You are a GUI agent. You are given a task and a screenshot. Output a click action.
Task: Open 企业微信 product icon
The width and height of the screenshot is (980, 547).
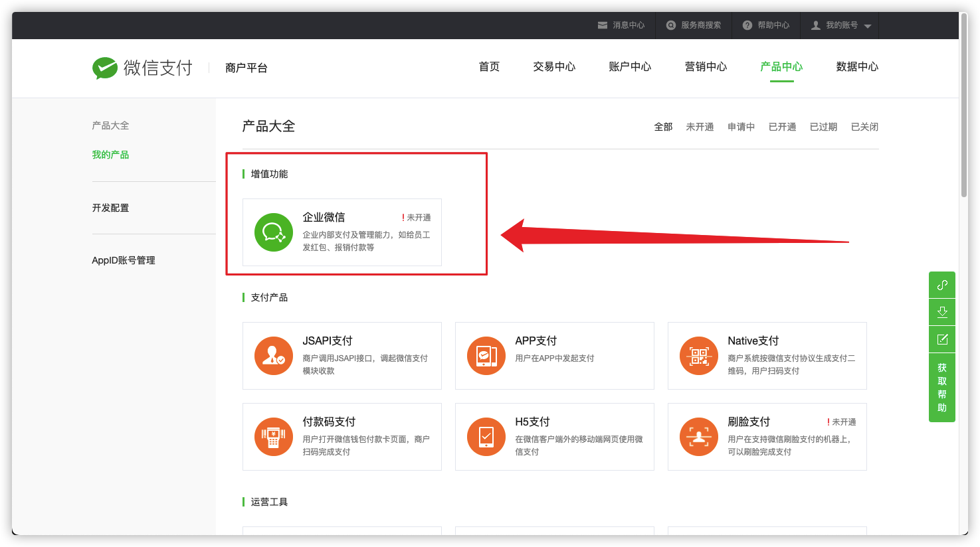pyautogui.click(x=274, y=232)
